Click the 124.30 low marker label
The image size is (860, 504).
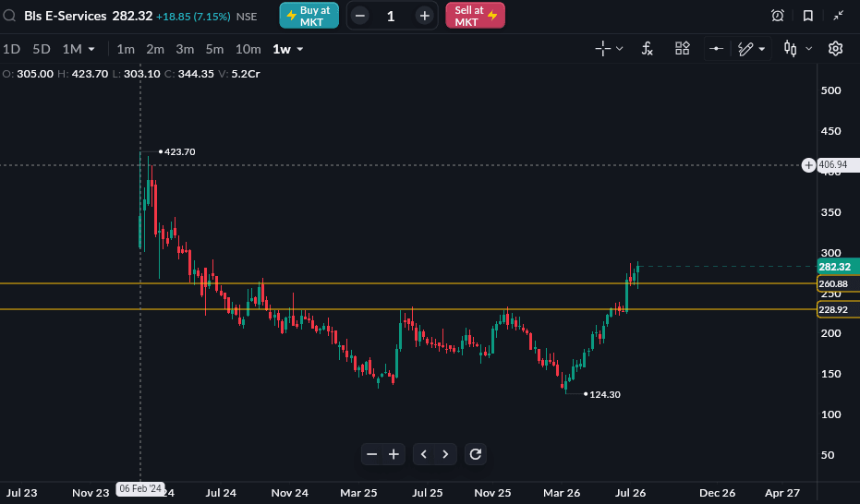tap(604, 394)
